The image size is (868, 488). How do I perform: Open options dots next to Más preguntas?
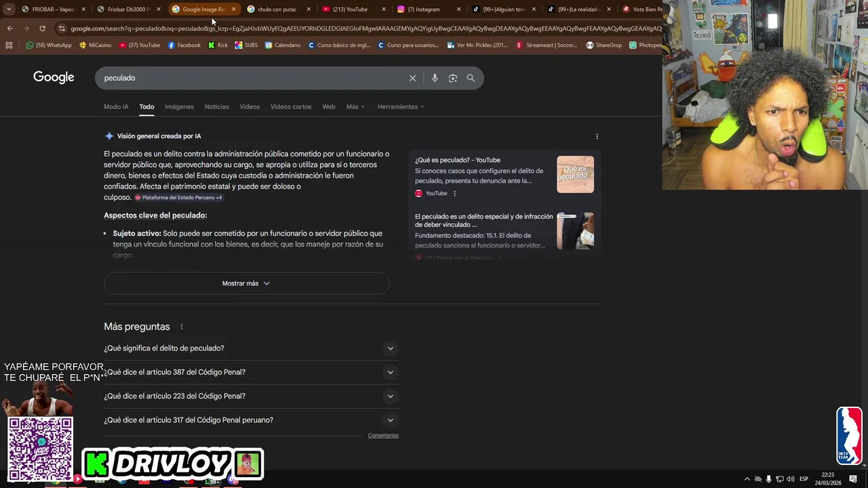(181, 327)
